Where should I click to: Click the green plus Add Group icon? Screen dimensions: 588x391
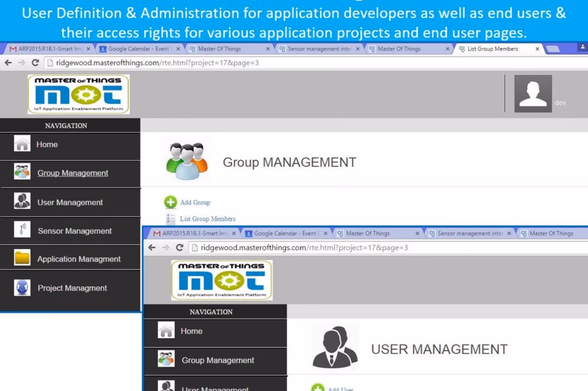170,202
